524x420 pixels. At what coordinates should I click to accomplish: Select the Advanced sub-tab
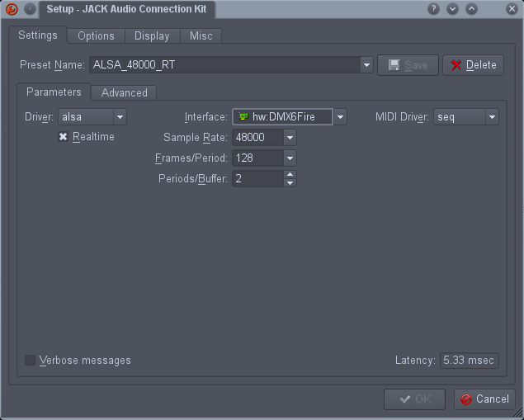pyautogui.click(x=125, y=92)
